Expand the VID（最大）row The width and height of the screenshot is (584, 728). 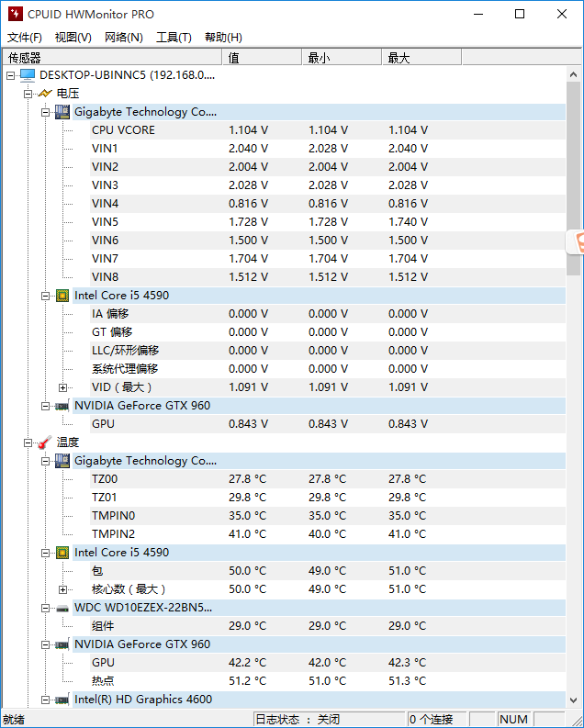[x=62, y=387]
